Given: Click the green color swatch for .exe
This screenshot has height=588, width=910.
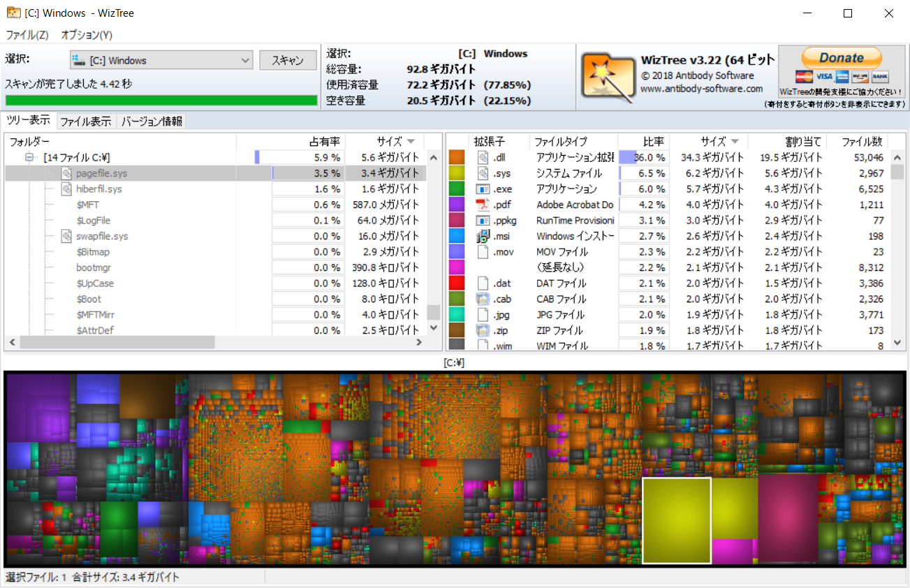Looking at the screenshot, I should click(x=457, y=189).
